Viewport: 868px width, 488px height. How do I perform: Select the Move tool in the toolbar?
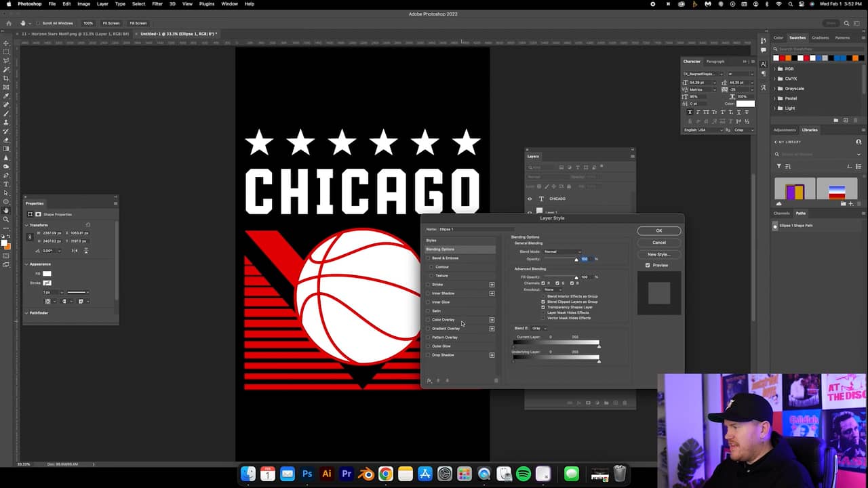pos(6,43)
